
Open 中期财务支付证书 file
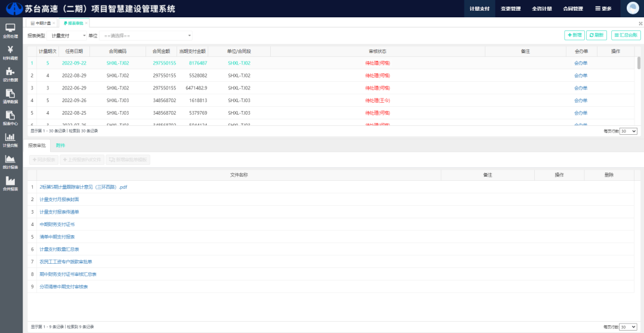(57, 224)
